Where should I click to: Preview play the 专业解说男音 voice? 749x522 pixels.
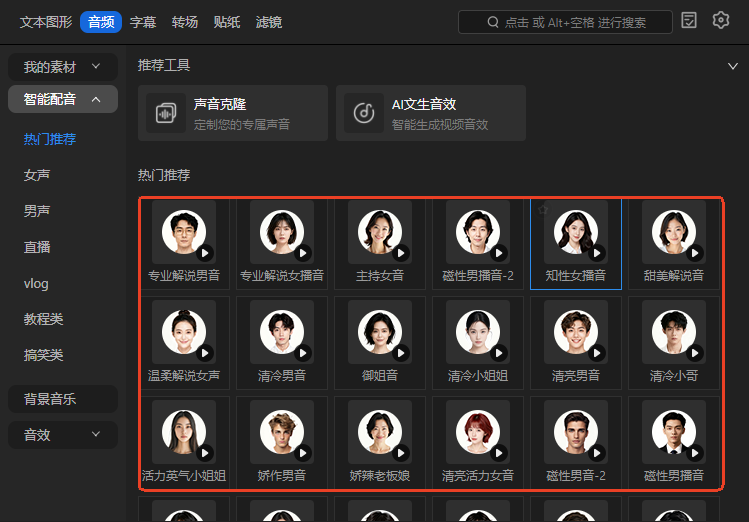tap(205, 254)
